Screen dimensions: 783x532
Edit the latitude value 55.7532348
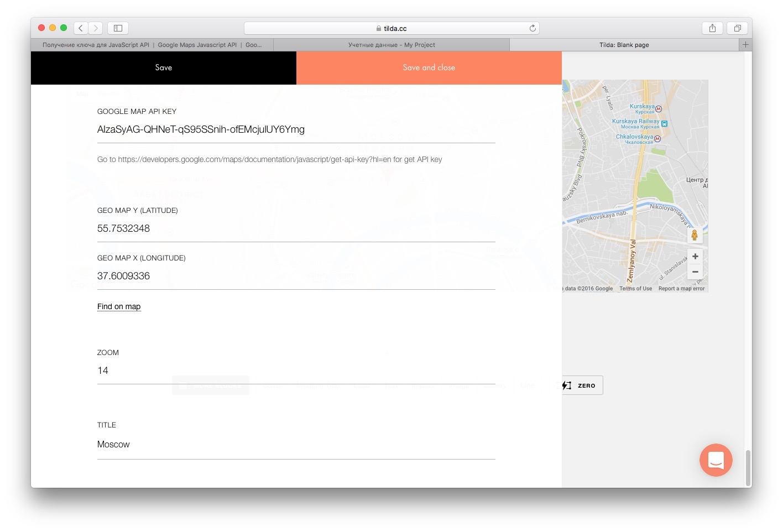296,229
